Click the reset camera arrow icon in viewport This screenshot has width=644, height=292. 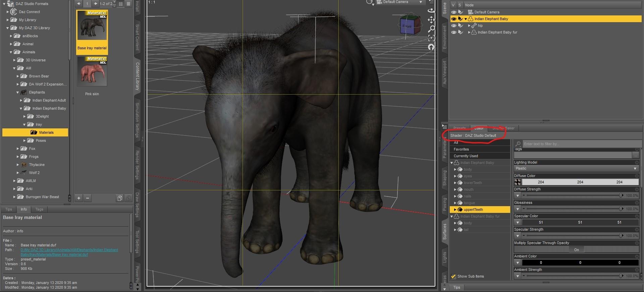pyautogui.click(x=431, y=47)
